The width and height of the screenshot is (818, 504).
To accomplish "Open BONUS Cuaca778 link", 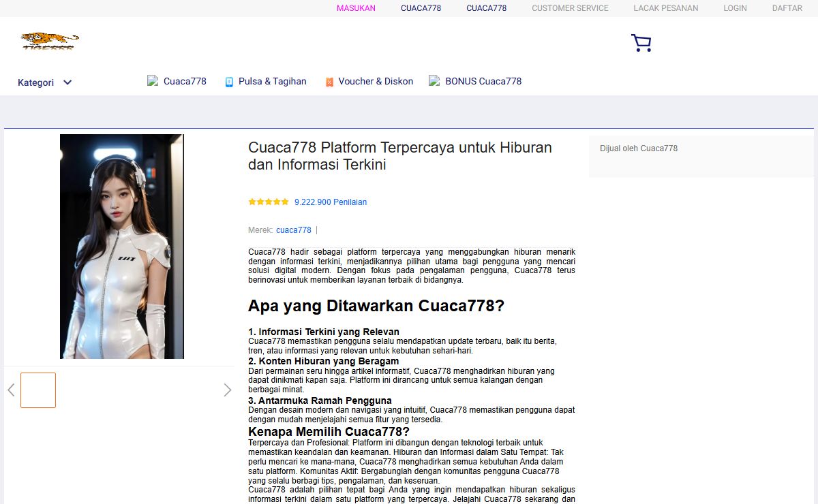I will pos(483,81).
